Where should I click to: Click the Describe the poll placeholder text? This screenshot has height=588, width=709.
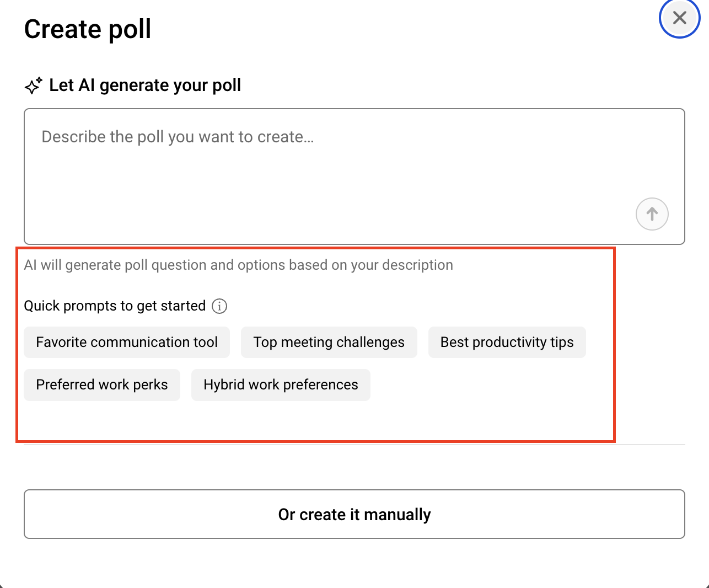pos(178,137)
